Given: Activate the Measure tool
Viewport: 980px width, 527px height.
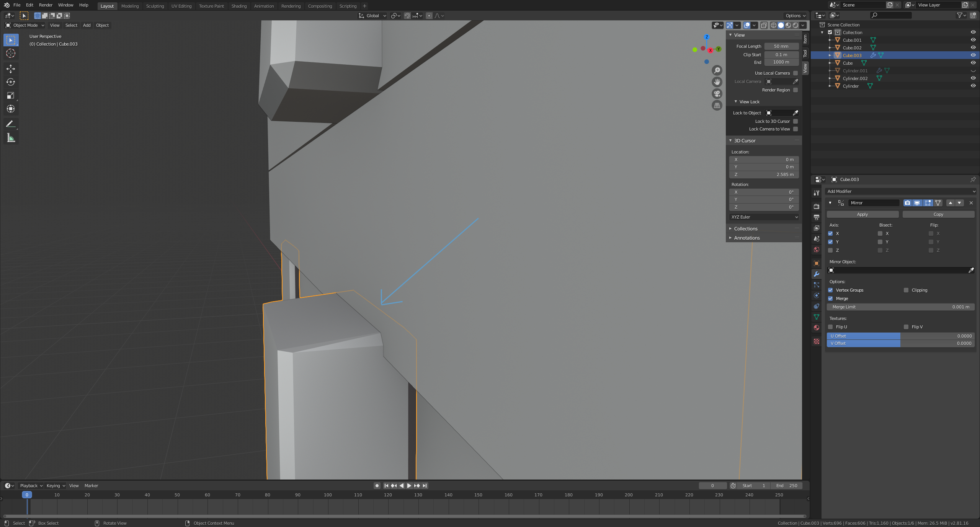Looking at the screenshot, I should click(x=11, y=138).
